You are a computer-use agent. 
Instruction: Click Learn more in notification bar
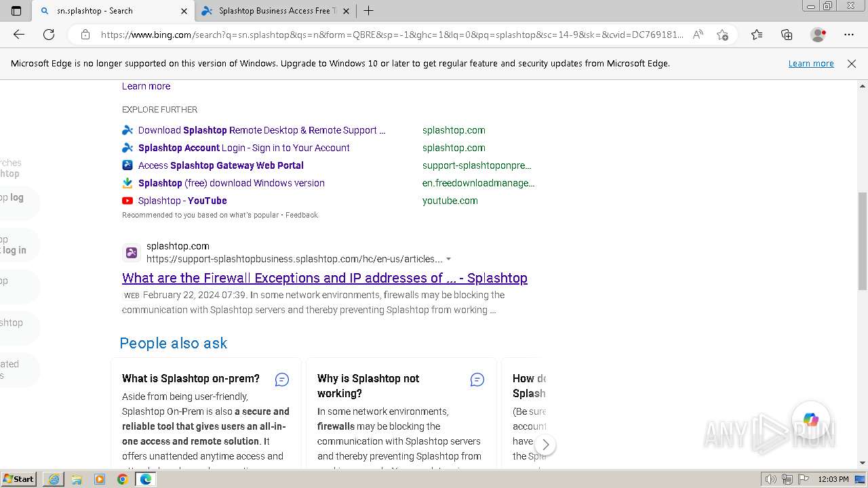[811, 64]
